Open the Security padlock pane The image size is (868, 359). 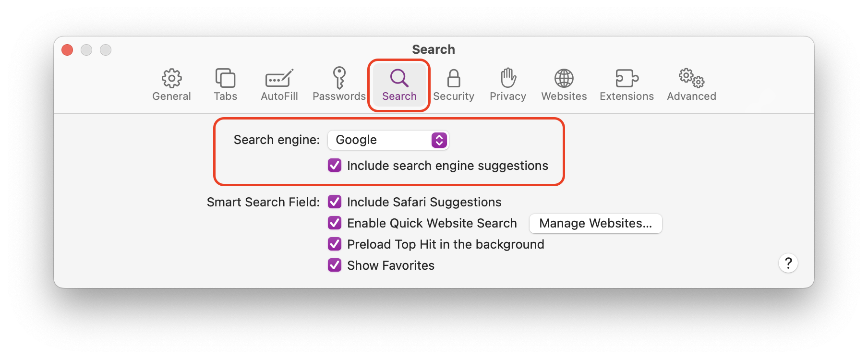point(453,85)
